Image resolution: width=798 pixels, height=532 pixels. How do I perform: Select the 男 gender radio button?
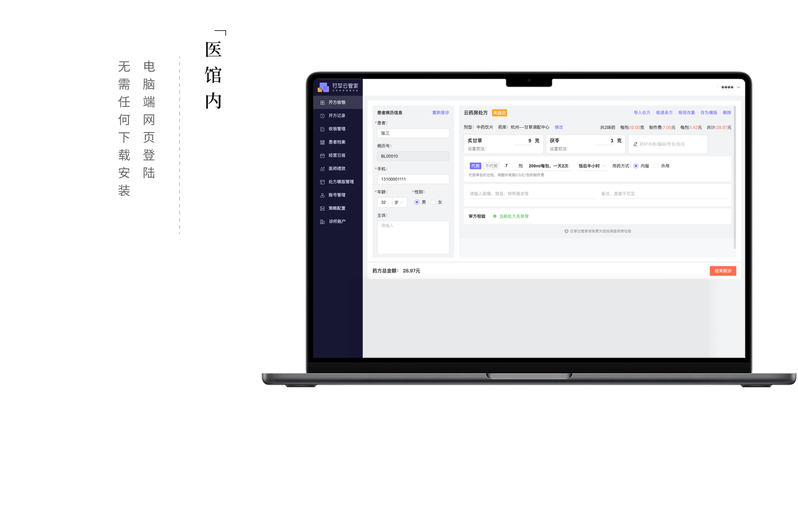coord(417,202)
